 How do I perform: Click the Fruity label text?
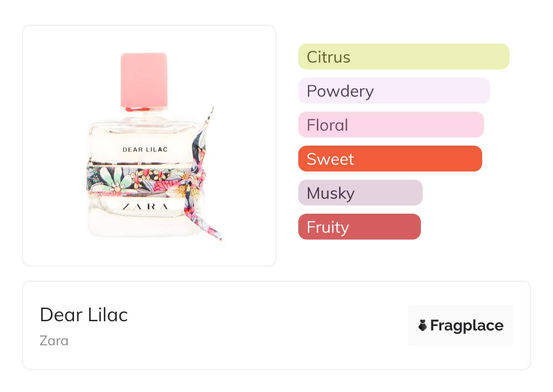coord(328,227)
